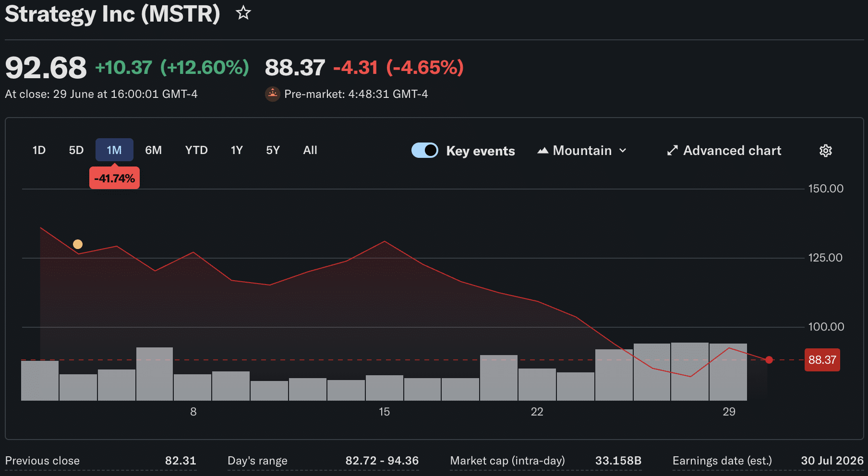Viewport: 868px width, 476px height.
Task: Toggle the Key events switch off
Action: [425, 150]
